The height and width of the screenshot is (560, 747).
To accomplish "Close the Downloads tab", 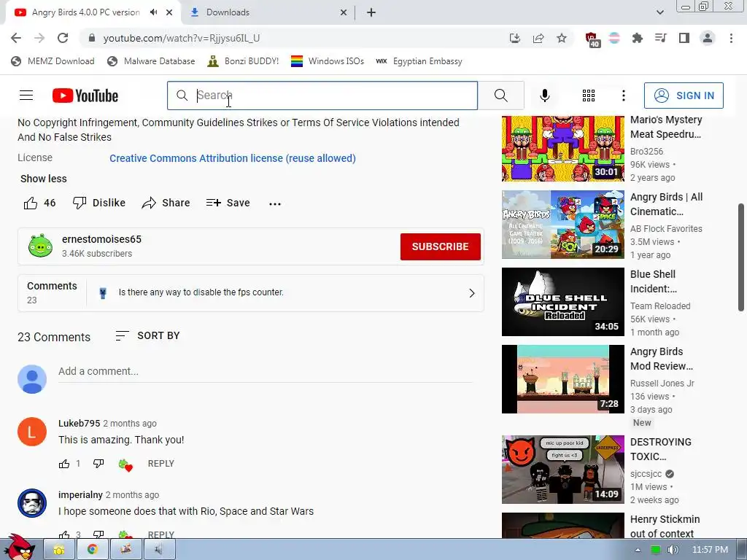I will (x=343, y=13).
